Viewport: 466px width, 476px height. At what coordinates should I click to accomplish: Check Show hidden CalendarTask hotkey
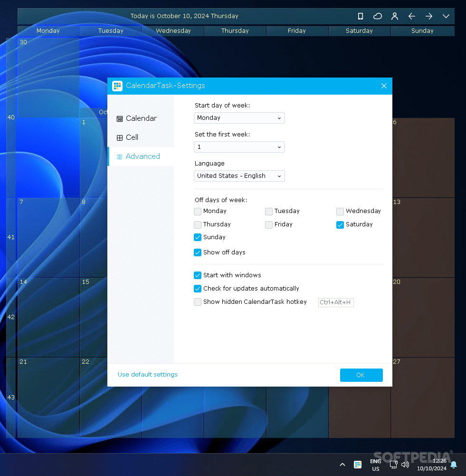coord(198,302)
